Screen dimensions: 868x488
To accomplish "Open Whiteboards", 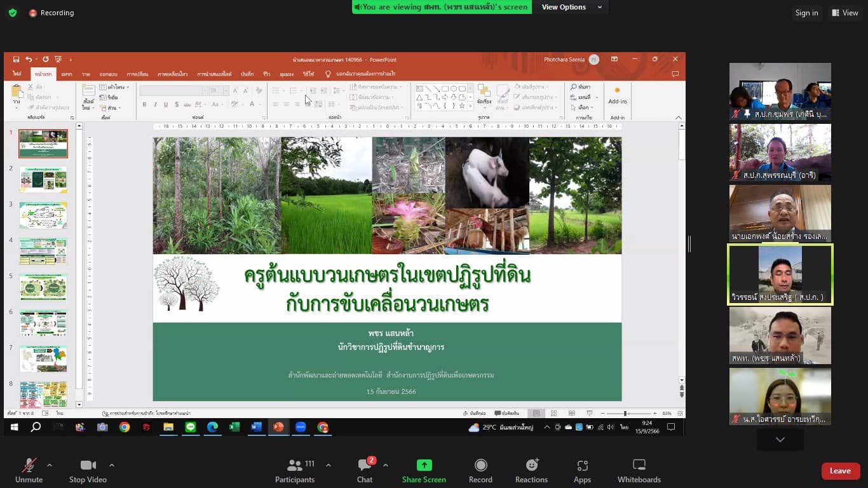I will click(x=639, y=470).
